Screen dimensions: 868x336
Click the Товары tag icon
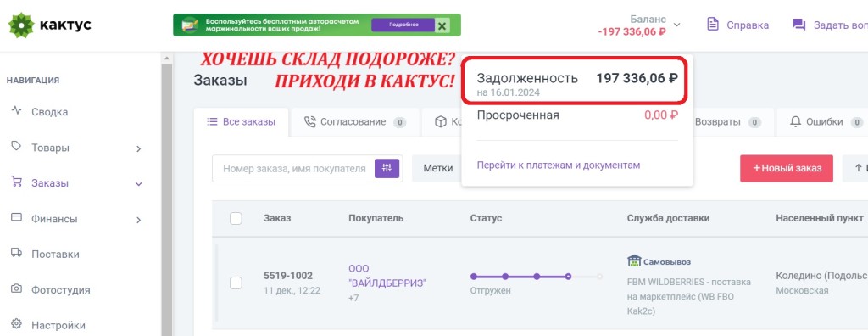click(17, 146)
